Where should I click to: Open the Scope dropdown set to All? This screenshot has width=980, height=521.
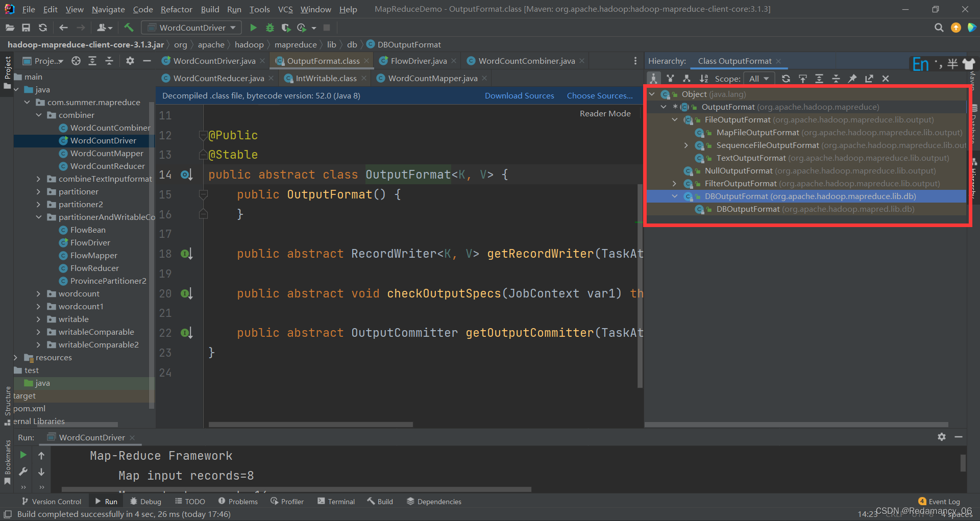point(759,78)
